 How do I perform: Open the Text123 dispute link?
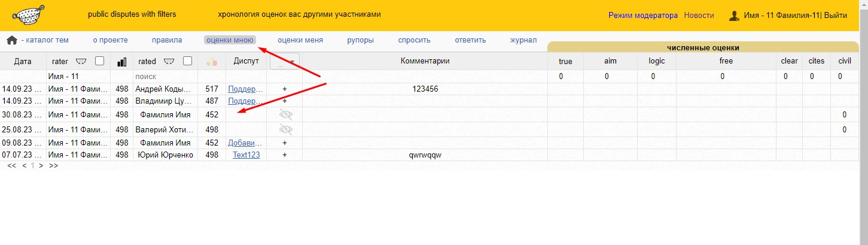point(246,155)
